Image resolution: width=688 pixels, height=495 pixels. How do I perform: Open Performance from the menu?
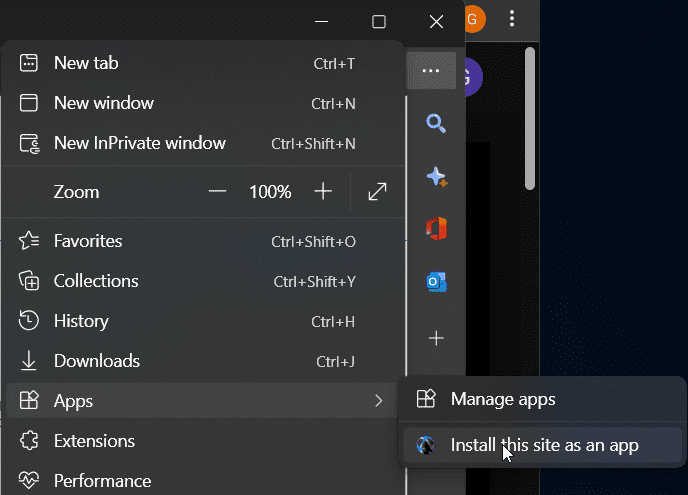[x=203, y=481]
